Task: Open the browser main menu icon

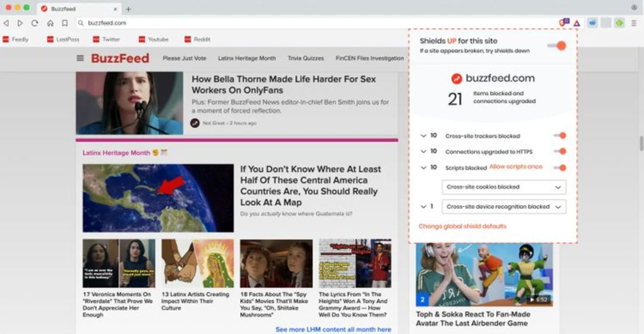Action: [634, 23]
